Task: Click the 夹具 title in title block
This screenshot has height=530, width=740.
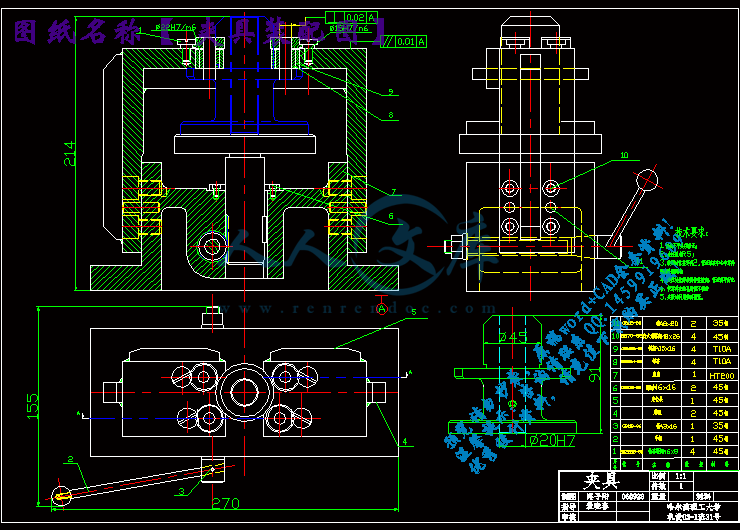Action: pyautogui.click(x=601, y=481)
